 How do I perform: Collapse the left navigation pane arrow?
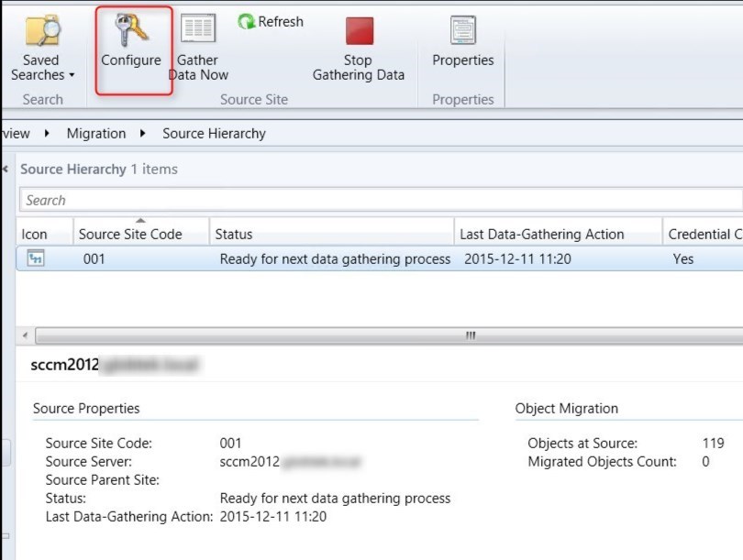[x=6, y=169]
